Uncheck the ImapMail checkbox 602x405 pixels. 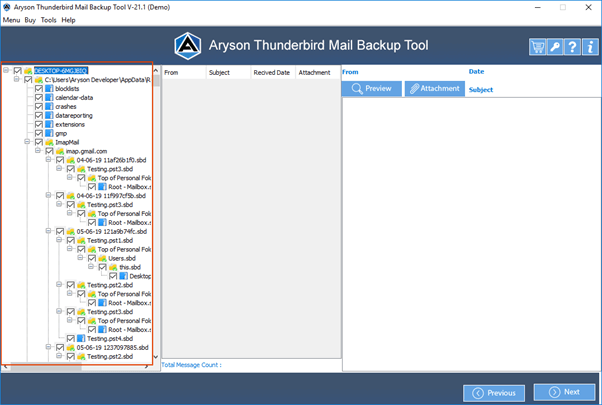click(39, 142)
